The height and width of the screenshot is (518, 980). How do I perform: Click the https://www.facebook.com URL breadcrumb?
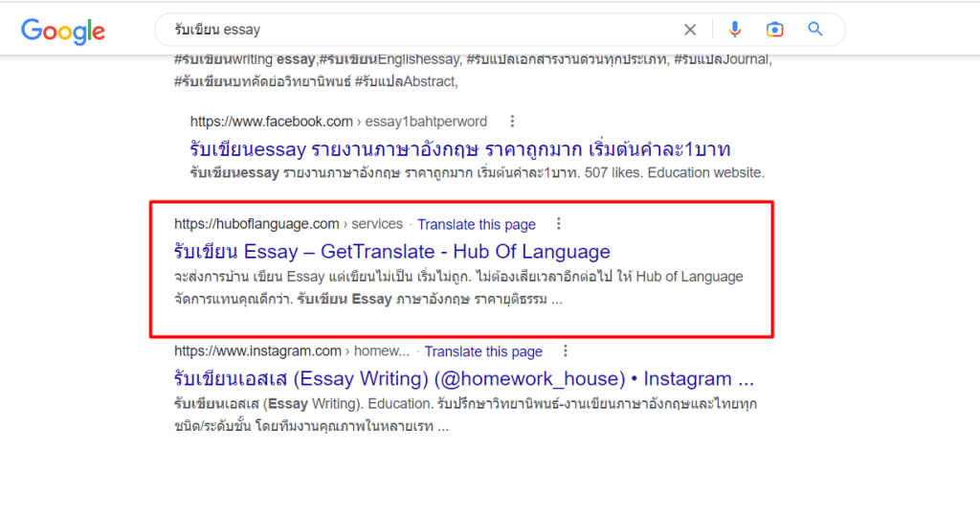point(338,122)
